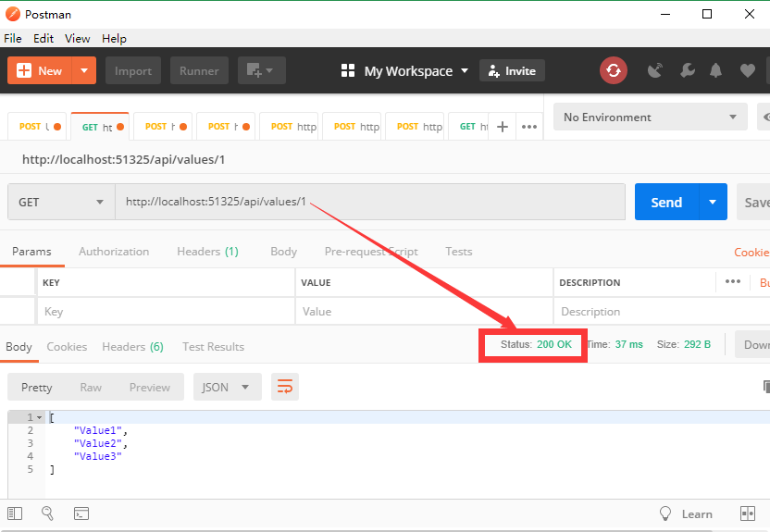Screen dimensions: 770x532
Task: Click the sync status icon
Action: [613, 70]
